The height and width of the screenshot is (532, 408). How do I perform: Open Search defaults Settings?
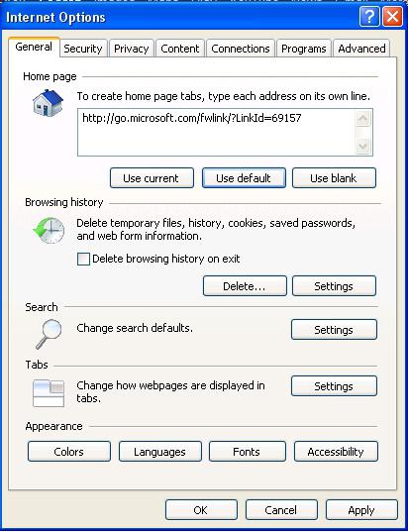coord(334,330)
